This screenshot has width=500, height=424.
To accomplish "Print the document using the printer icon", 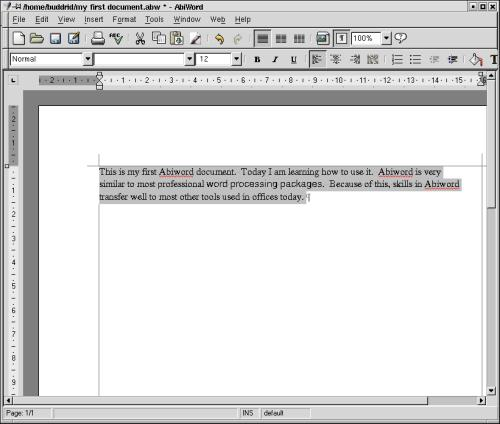I will pyautogui.click(x=98, y=39).
